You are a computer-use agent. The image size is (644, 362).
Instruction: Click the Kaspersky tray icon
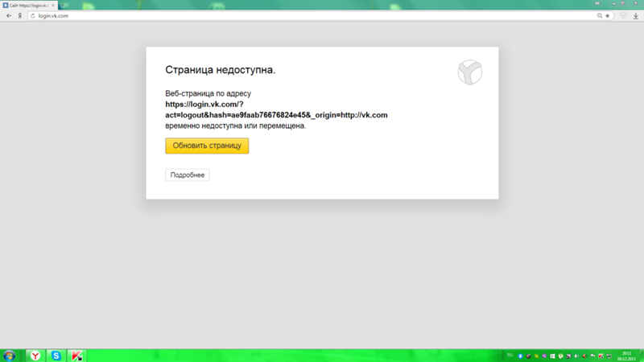[x=601, y=356]
